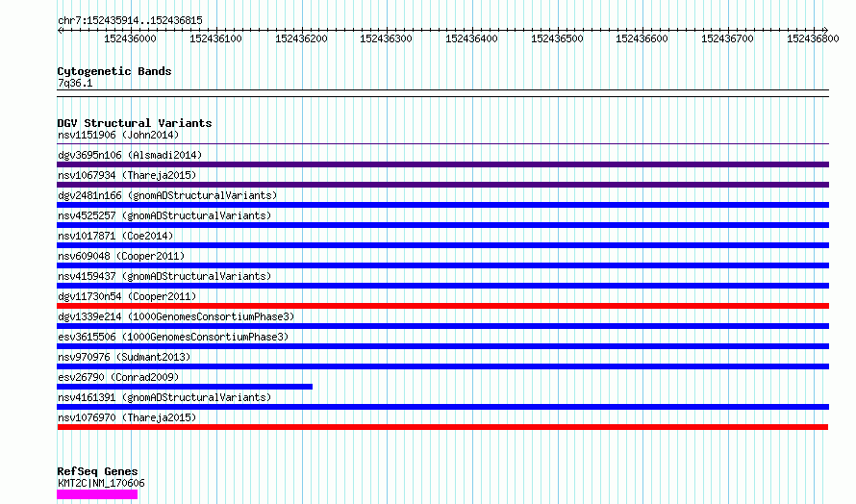Select the nsv1067934 purple variant bar
Viewport: 856px width, 504px height.
point(442,185)
